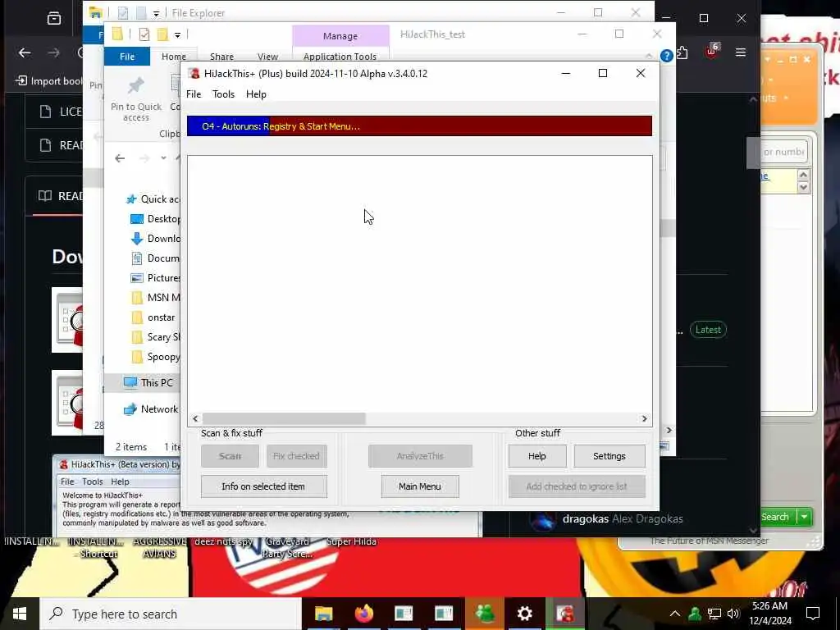
Task: Click the Info on selected item button
Action: click(x=263, y=486)
